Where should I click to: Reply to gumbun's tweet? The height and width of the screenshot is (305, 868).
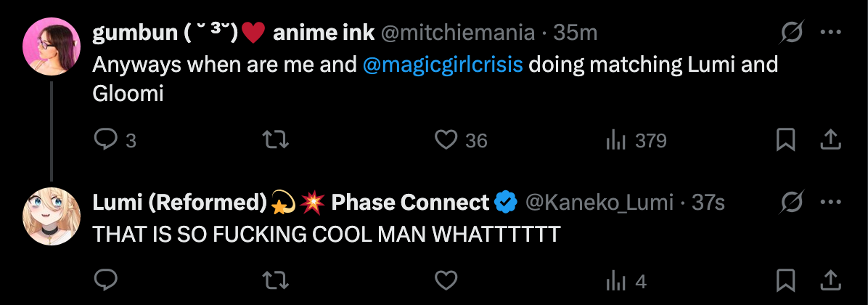(x=106, y=139)
